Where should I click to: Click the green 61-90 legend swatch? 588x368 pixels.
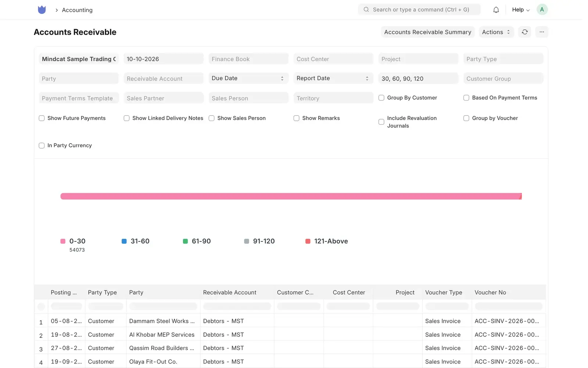click(185, 241)
